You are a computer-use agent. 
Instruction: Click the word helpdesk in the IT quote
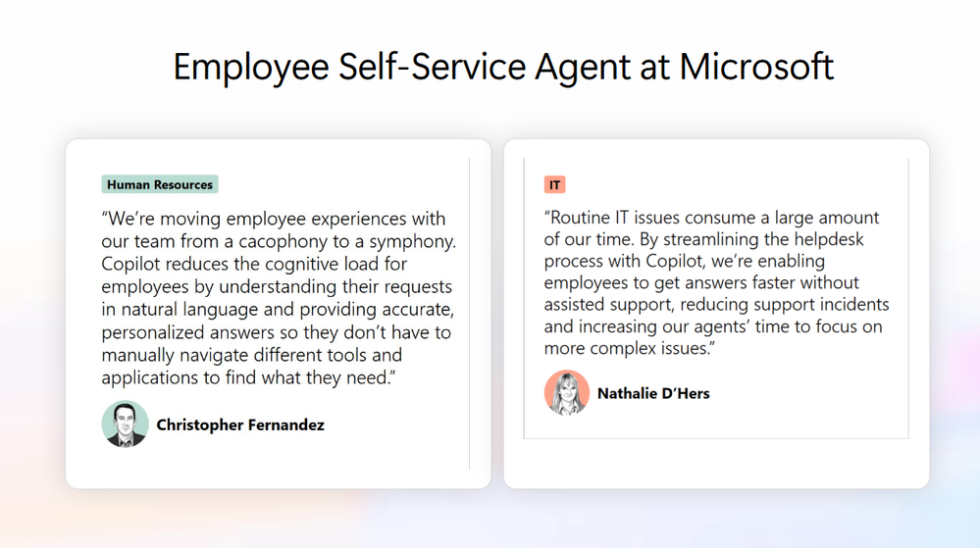(x=829, y=238)
